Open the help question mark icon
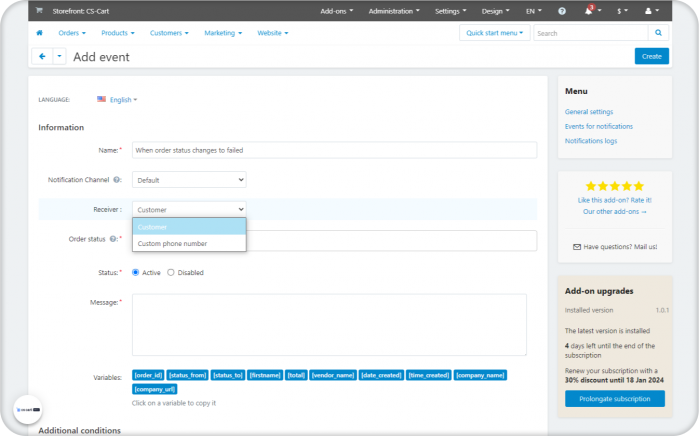This screenshot has width=700, height=436. pyautogui.click(x=562, y=11)
